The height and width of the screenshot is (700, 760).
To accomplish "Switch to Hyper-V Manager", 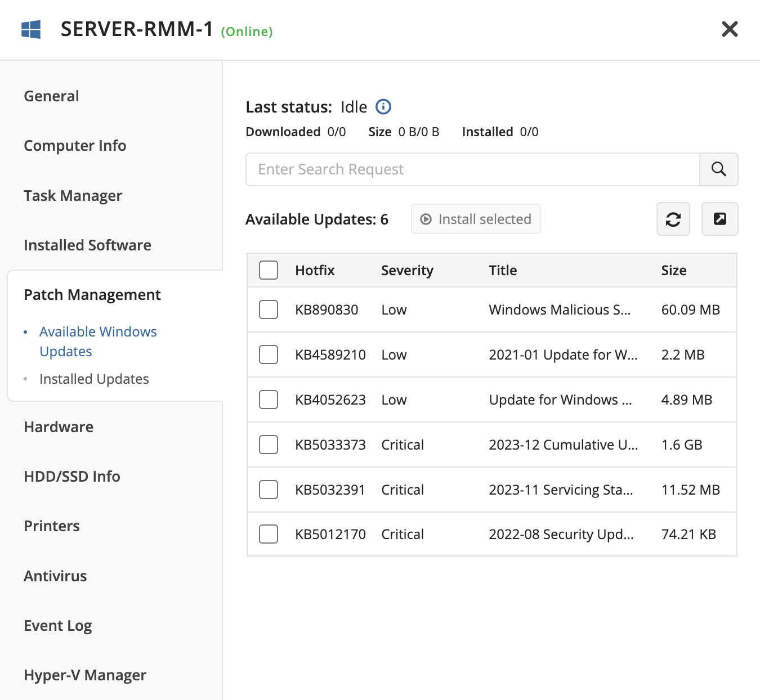I will (x=85, y=675).
